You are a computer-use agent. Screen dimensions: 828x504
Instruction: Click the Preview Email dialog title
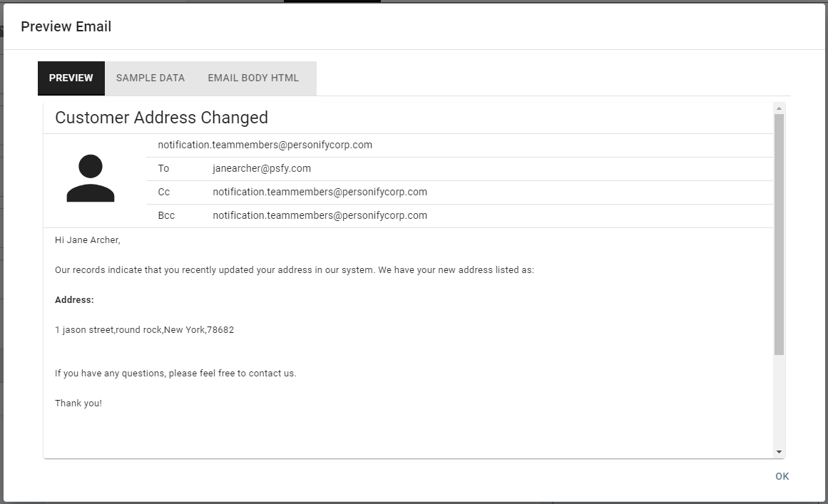pos(66,26)
